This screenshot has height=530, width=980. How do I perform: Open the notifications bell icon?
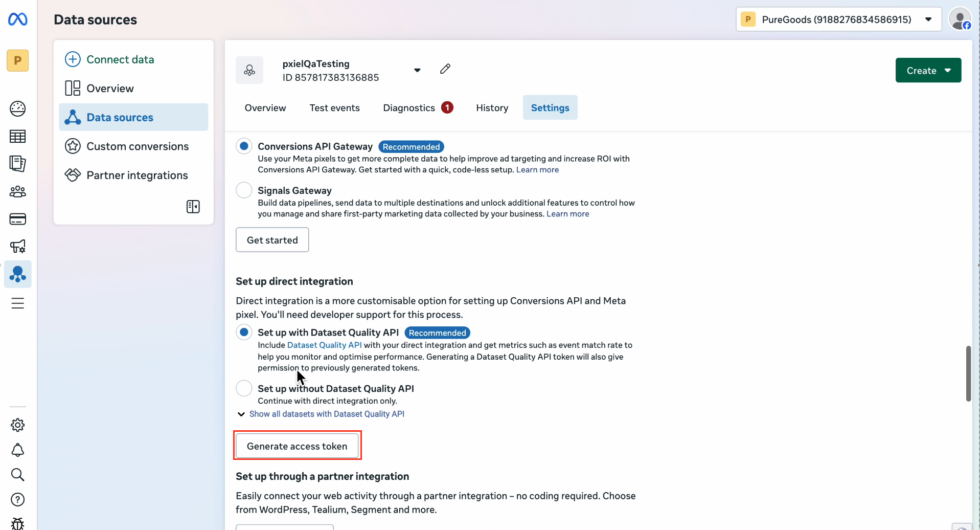pyautogui.click(x=17, y=450)
